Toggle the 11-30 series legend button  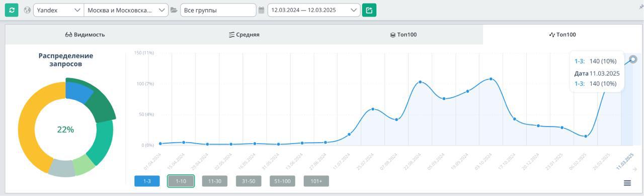pos(215,181)
